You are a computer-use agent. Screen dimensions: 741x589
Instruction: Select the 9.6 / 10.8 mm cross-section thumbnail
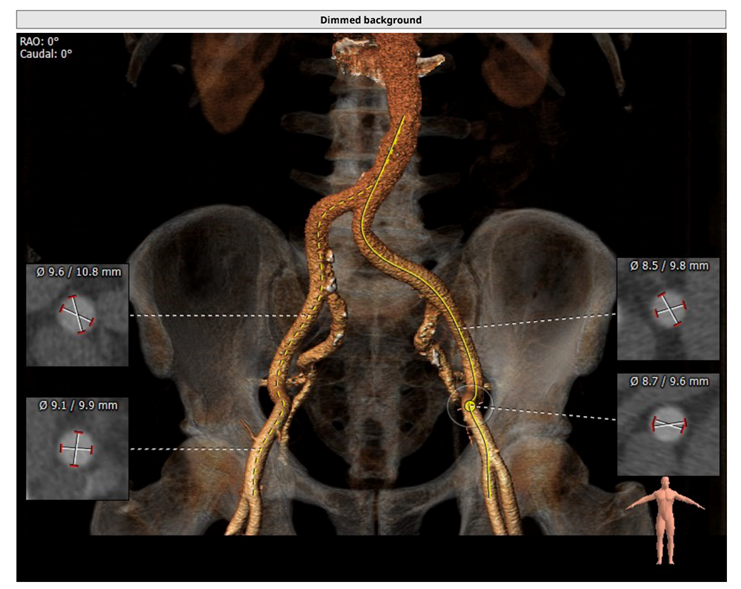click(77, 315)
